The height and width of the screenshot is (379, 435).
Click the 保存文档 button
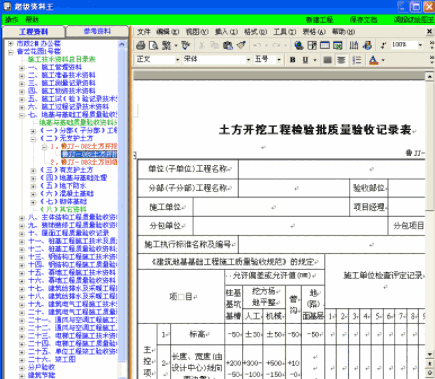(x=363, y=20)
